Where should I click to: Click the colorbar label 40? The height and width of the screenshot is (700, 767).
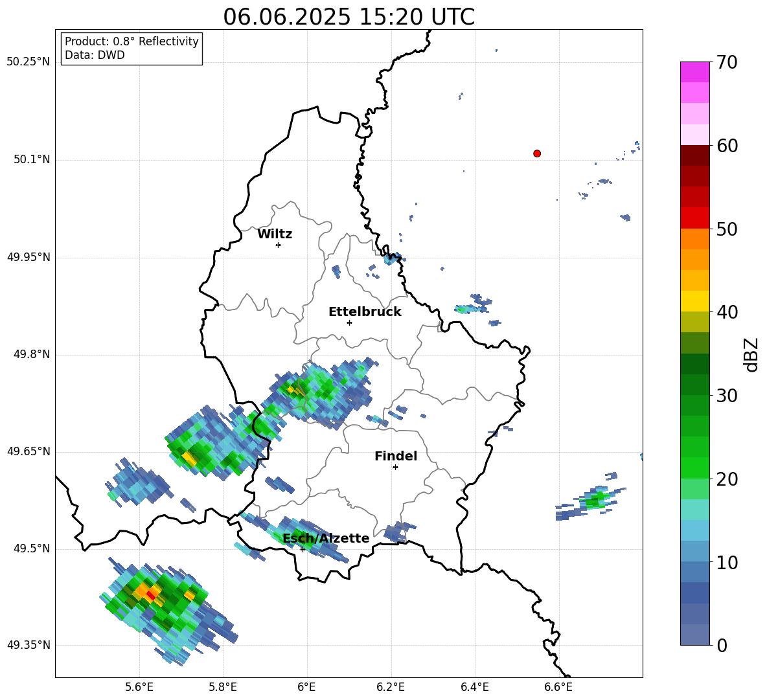(x=727, y=312)
